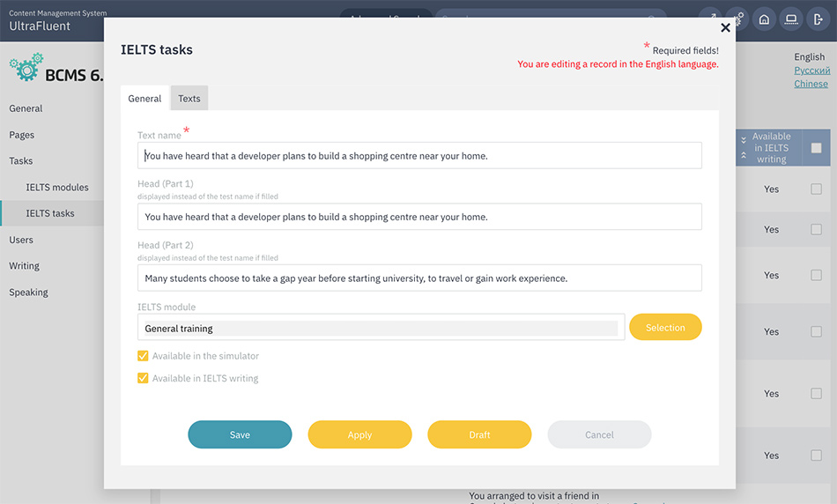837x504 pixels.
Task: Switch language to Русский
Action: 811,70
